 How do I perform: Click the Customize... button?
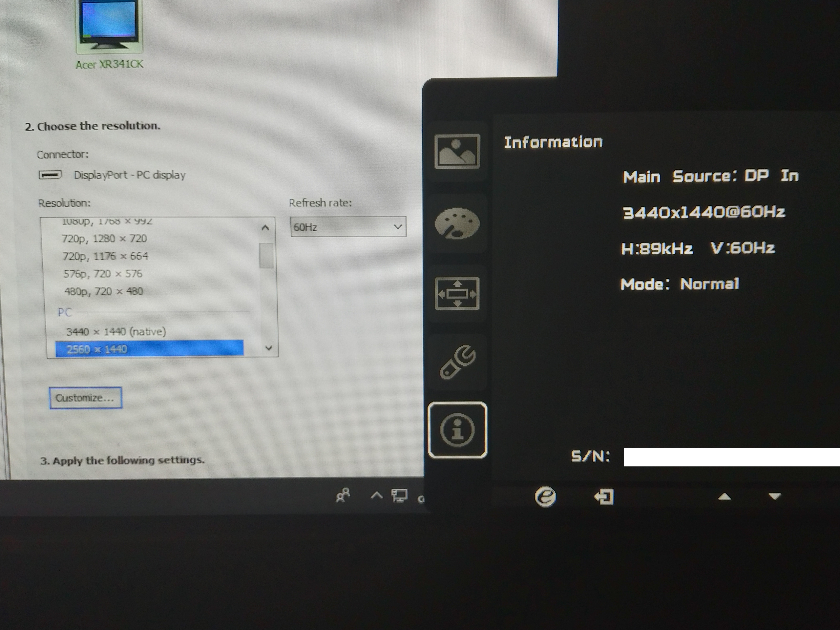tap(85, 398)
